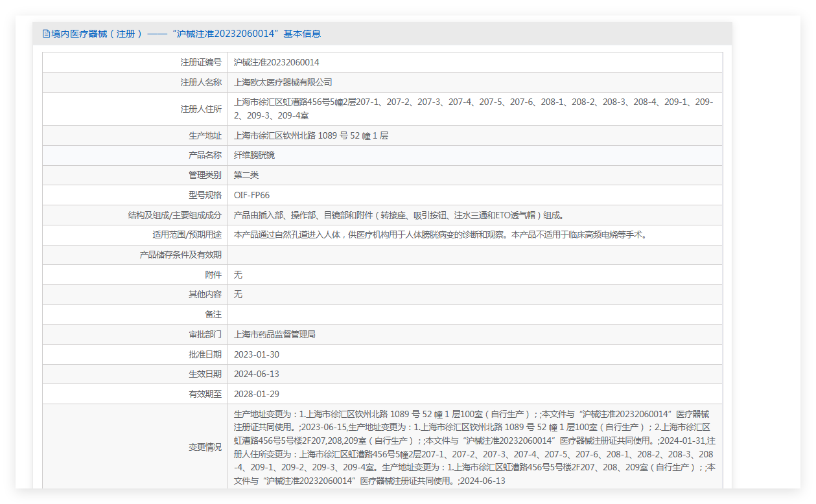Click the 结构及组成 description text

tap(397, 215)
